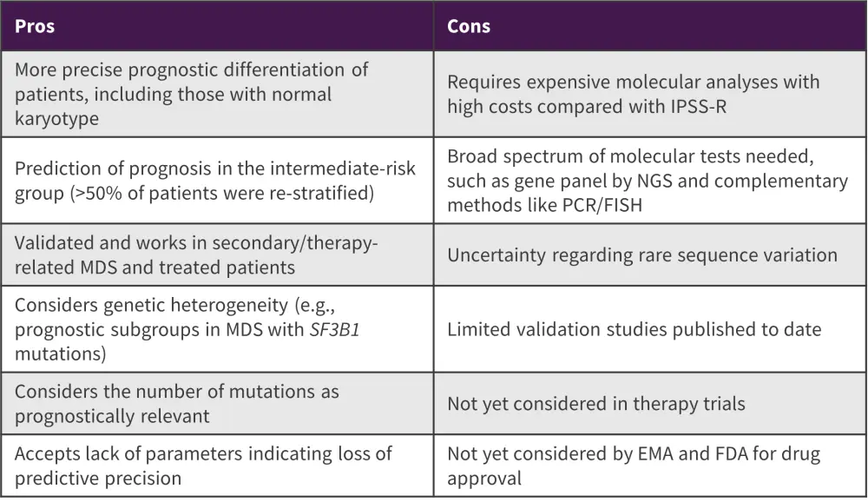Select the 'Validated and works in secondary' cell

pyautogui.click(x=217, y=255)
